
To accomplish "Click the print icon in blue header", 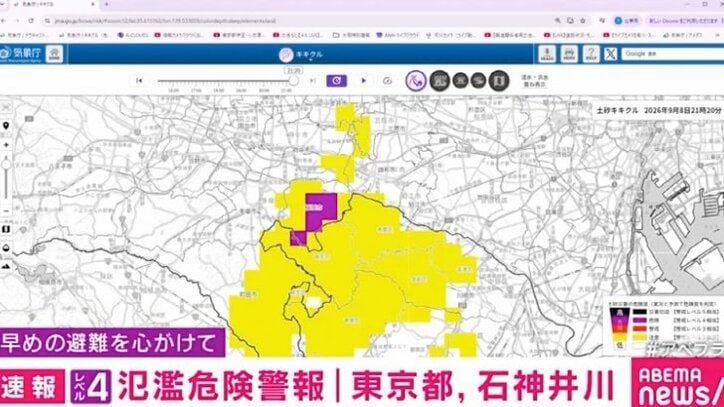I will tap(569, 54).
